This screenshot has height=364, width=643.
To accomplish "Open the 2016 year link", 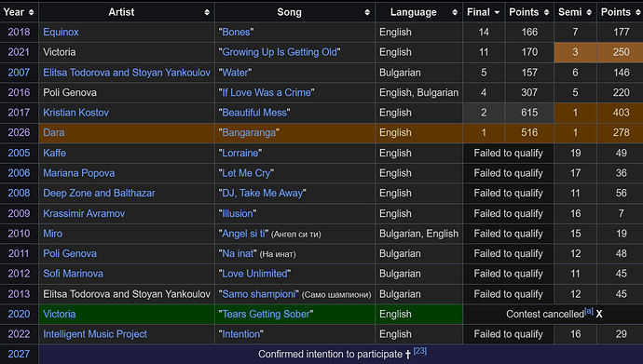I will point(19,92).
